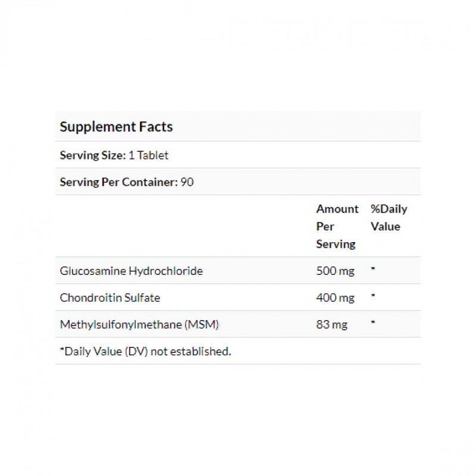
Task: Click the 'Amount Per Serving' column header
Action: pyautogui.click(x=337, y=226)
